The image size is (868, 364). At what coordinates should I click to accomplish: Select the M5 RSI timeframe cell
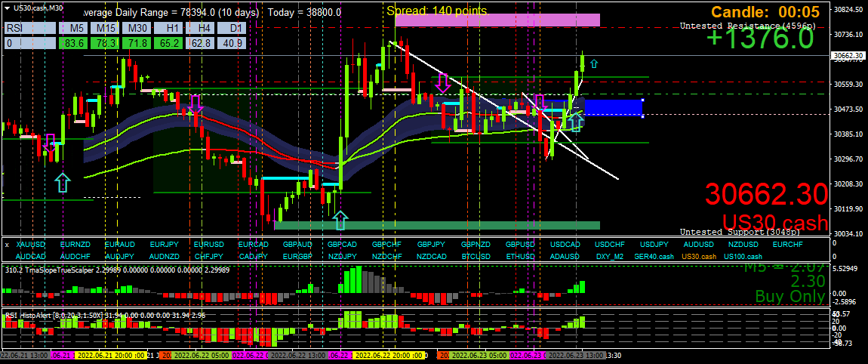click(73, 28)
